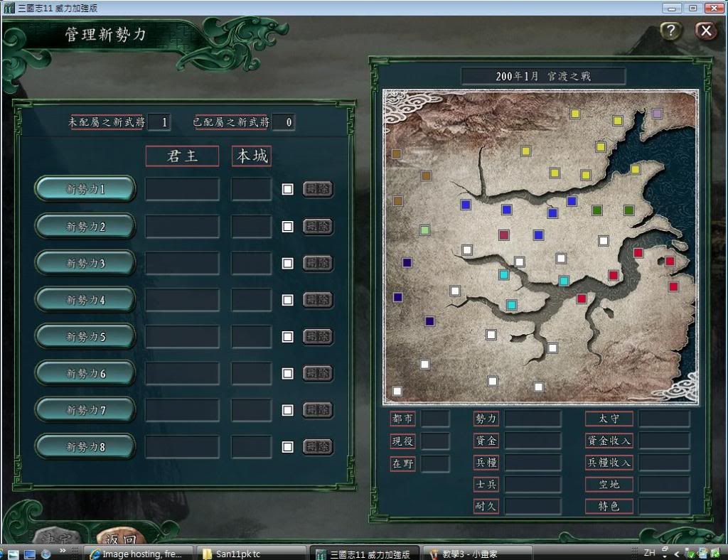Select the 新勢力7 slot button
This screenshot has width=728, height=560.
point(85,409)
